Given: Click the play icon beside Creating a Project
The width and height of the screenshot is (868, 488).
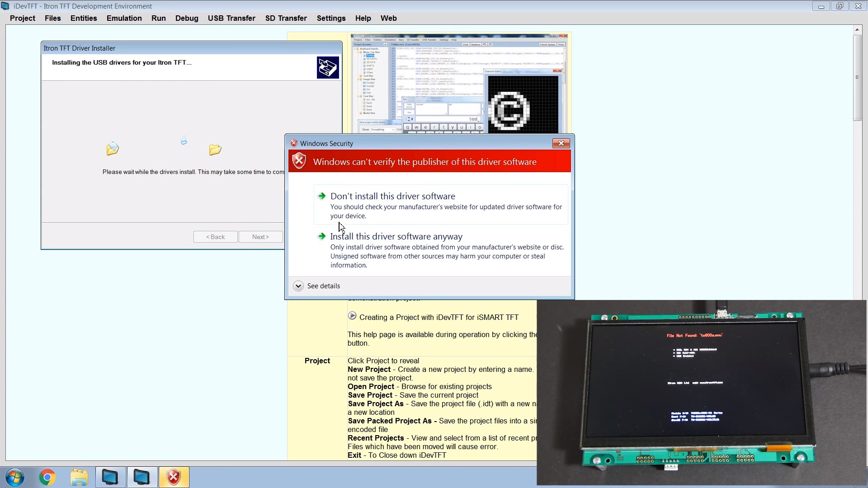Looking at the screenshot, I should [x=352, y=316].
